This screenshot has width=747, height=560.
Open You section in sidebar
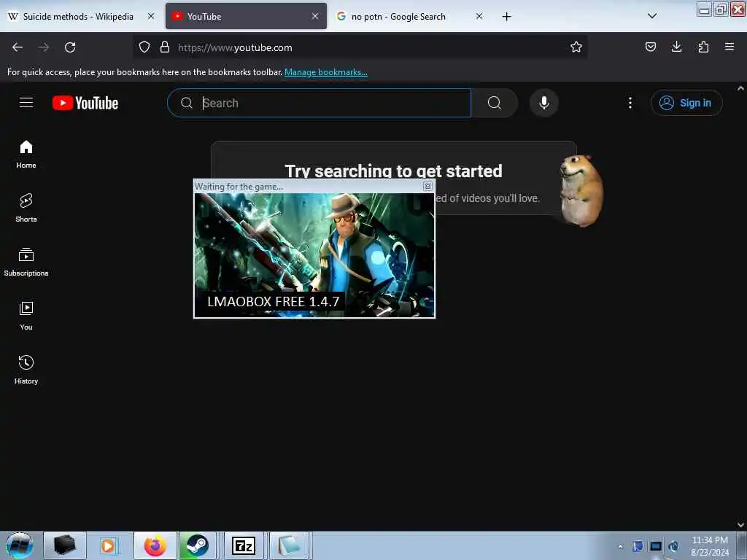pos(26,316)
